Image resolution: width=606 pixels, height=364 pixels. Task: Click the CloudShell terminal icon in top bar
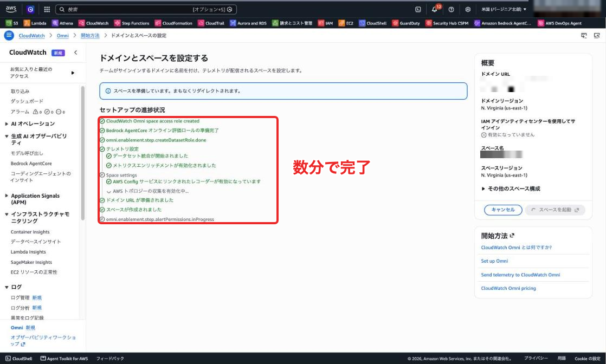point(418,9)
